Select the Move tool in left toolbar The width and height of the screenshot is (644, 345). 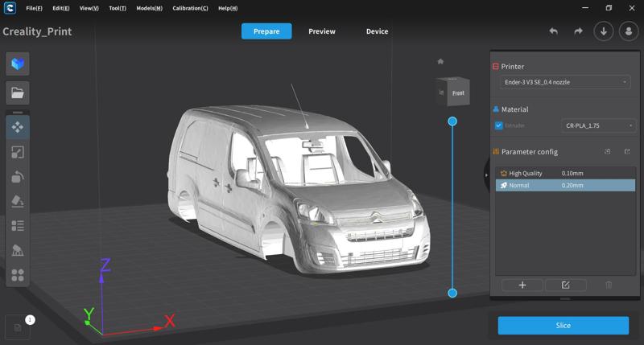coord(17,127)
